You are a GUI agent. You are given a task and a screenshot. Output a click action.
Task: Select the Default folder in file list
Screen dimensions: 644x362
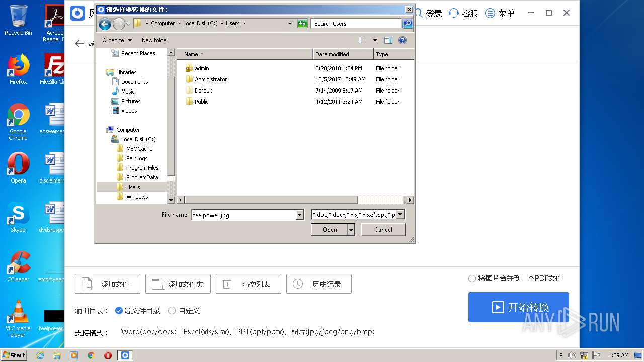203,90
